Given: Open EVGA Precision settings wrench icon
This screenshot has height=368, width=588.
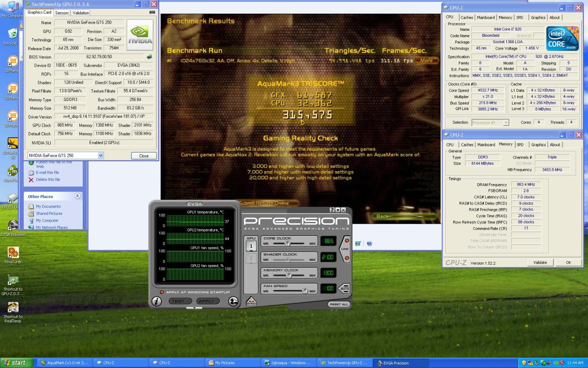Looking at the screenshot, I should (x=233, y=301).
